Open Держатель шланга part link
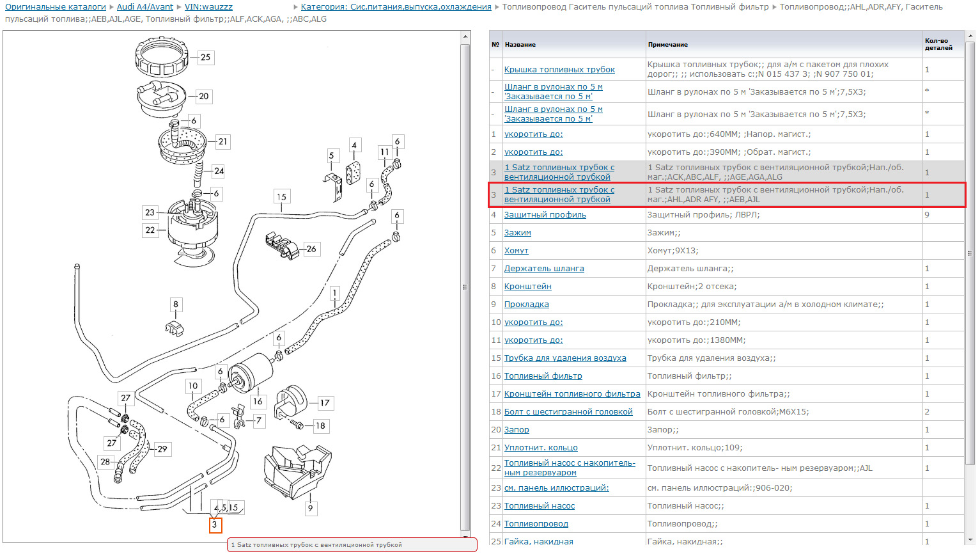 coord(544,269)
